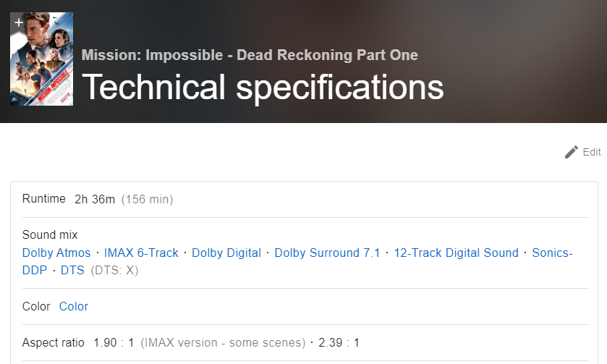Click the Edit label beside the pencil
This screenshot has height=364, width=607.
point(592,152)
